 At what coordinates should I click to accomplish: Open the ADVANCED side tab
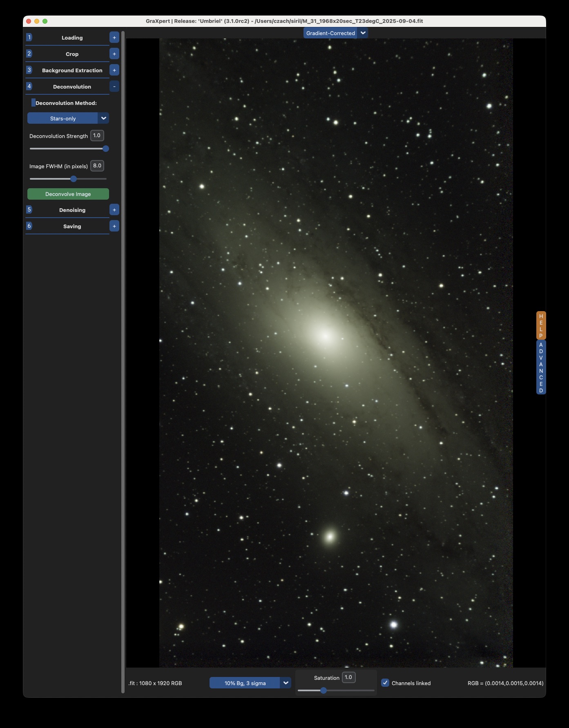541,367
